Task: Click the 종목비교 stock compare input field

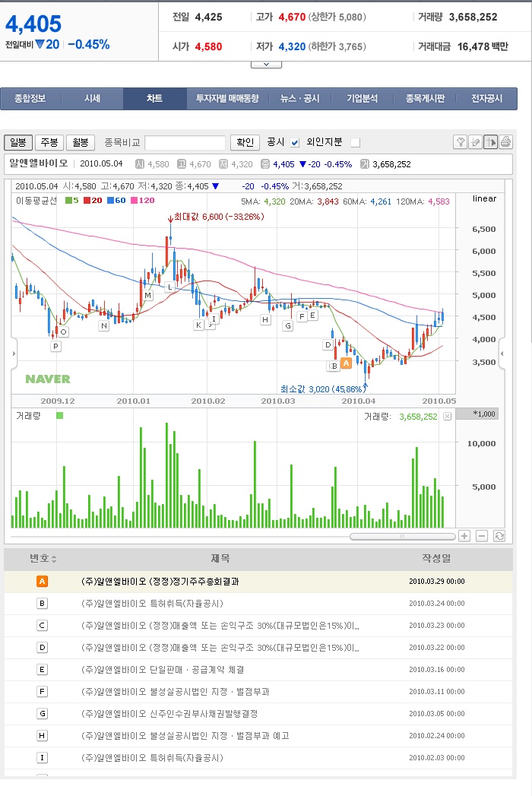Action: pyautogui.click(x=185, y=143)
